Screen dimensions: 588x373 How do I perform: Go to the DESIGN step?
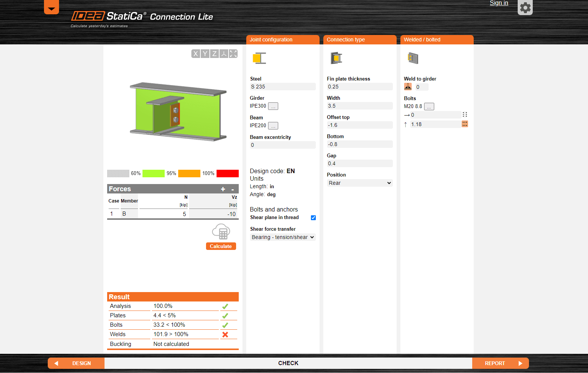(76, 363)
